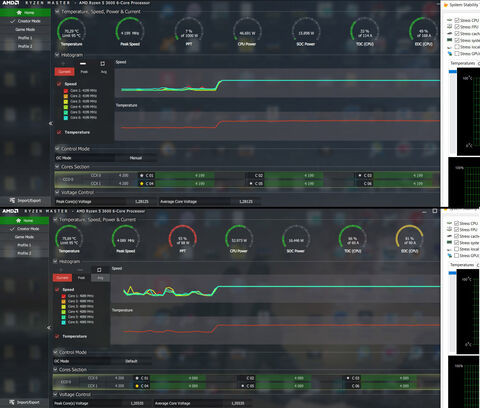Click Import/Export icon in Manual-mode window
Viewport: 480px width, 408px height.
(12, 200)
